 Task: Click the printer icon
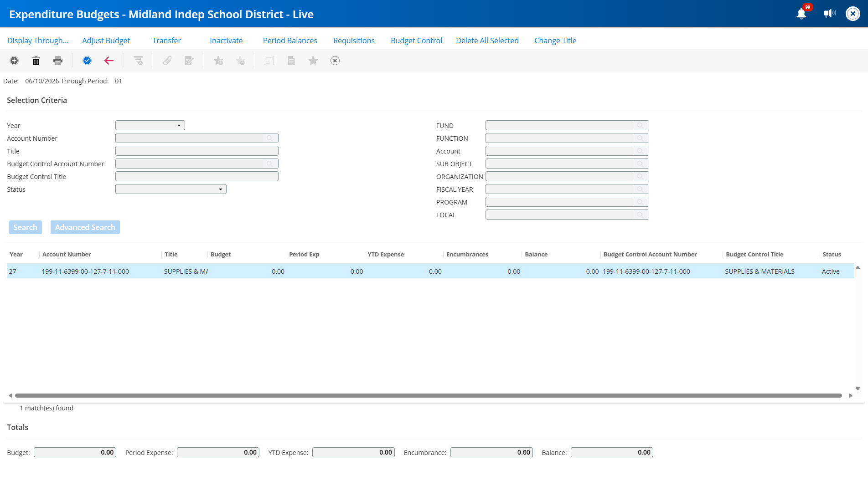(x=58, y=61)
